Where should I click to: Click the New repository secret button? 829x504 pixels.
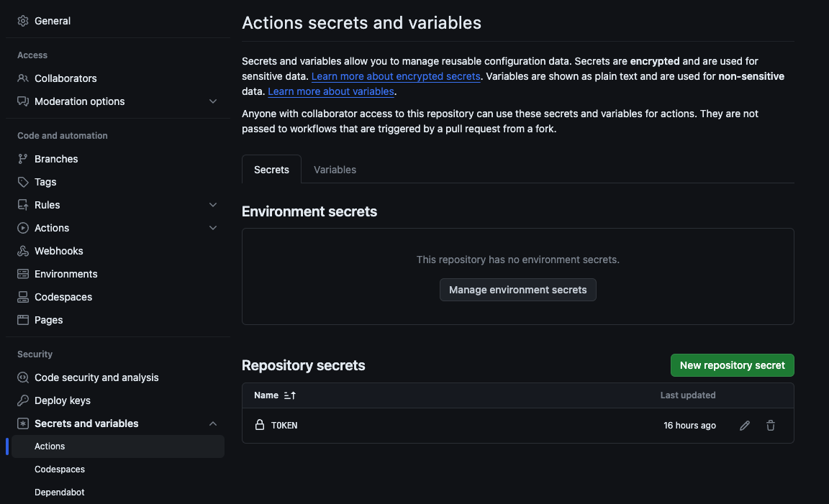point(732,365)
